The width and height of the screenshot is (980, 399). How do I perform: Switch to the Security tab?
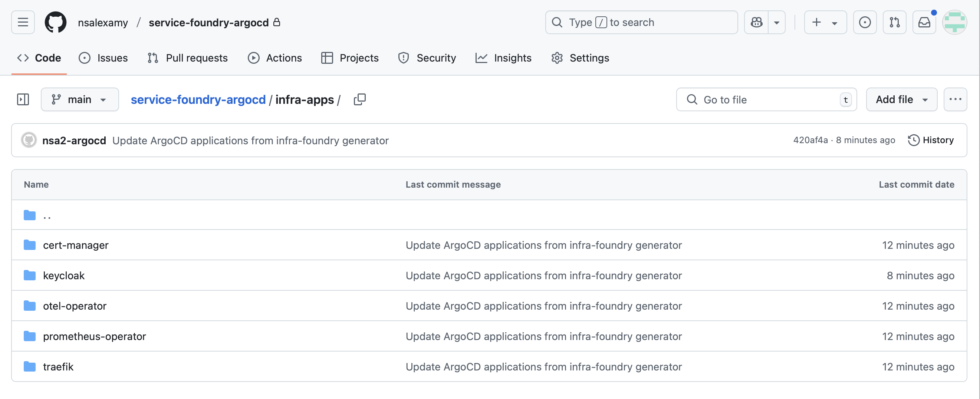coord(427,58)
